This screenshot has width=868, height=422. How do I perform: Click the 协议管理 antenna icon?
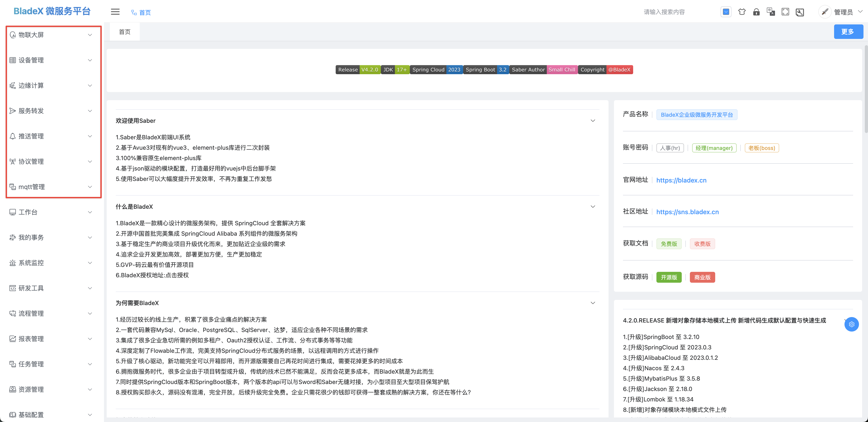coord(12,161)
